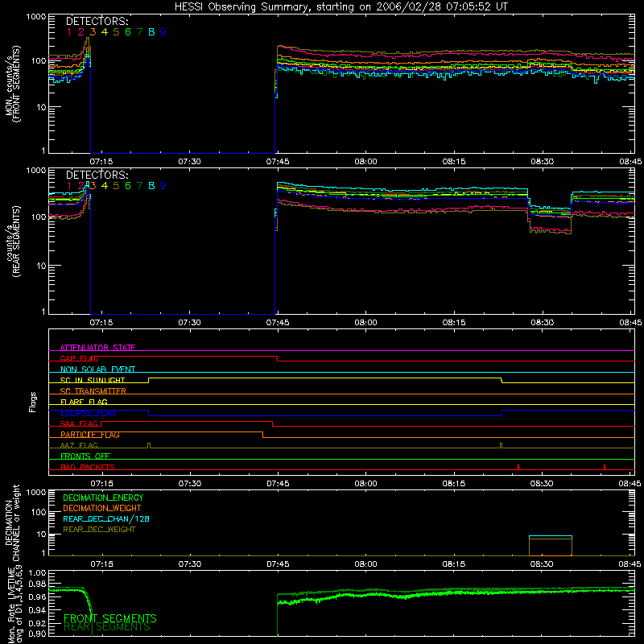
Task: Click blue detector 9 in front segments legend
Action: [163, 32]
